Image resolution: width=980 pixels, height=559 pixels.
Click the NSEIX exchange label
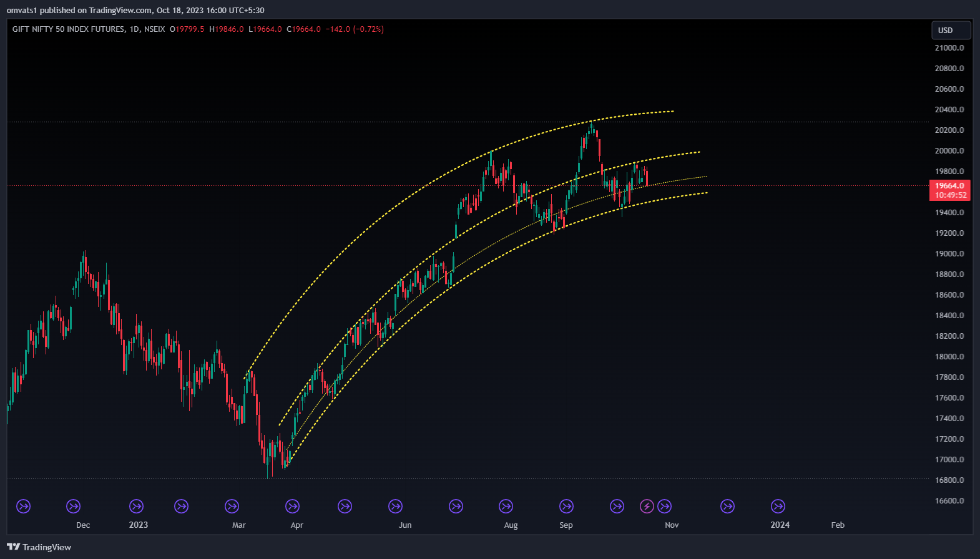tap(155, 29)
